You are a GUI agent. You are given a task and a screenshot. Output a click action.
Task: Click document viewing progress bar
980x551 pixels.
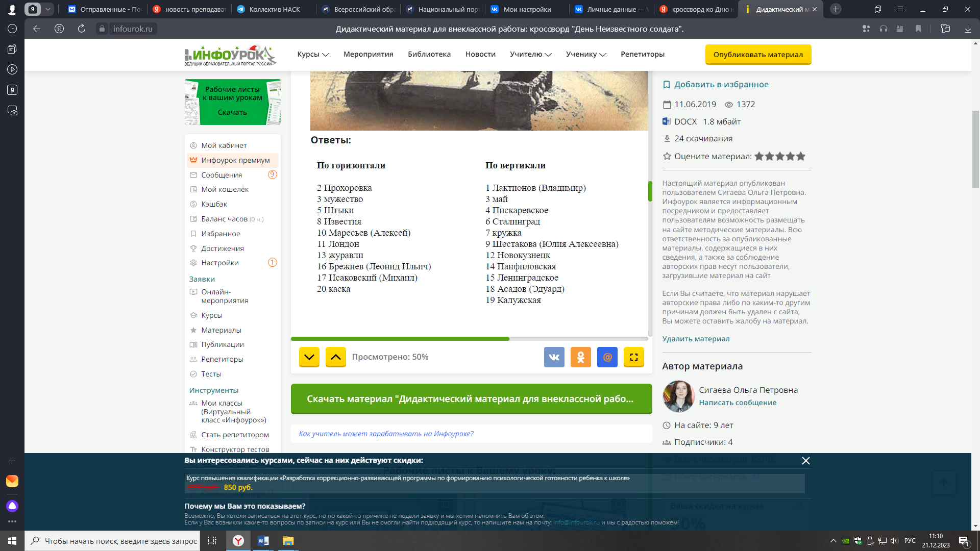(x=469, y=339)
